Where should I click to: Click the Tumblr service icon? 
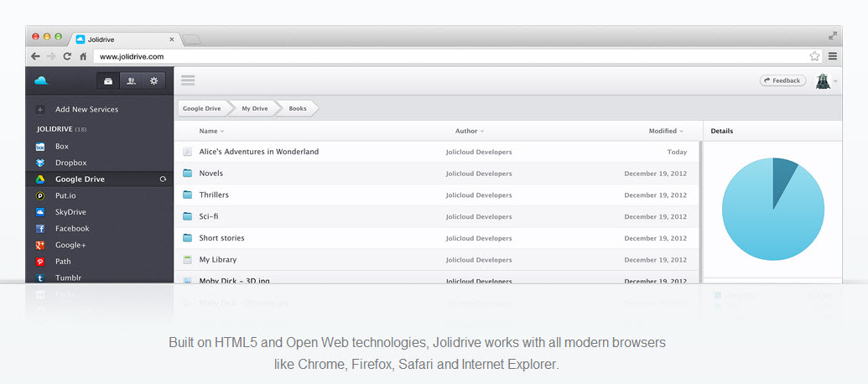40,278
